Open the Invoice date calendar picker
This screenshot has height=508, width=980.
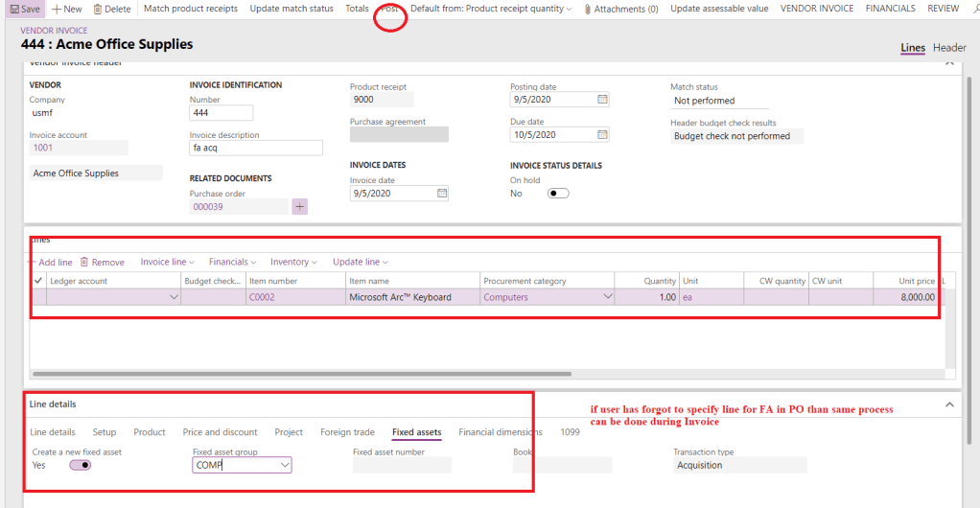[442, 193]
